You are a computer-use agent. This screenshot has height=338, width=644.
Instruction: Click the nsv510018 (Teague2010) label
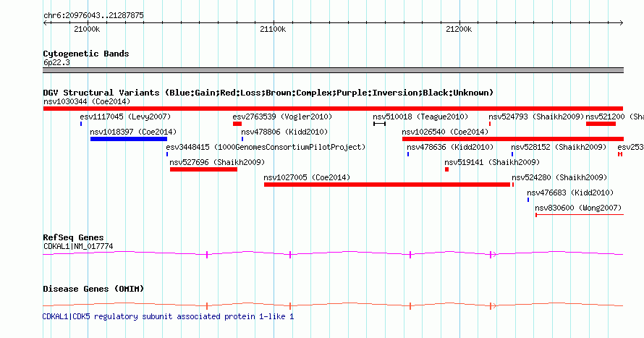pos(420,117)
